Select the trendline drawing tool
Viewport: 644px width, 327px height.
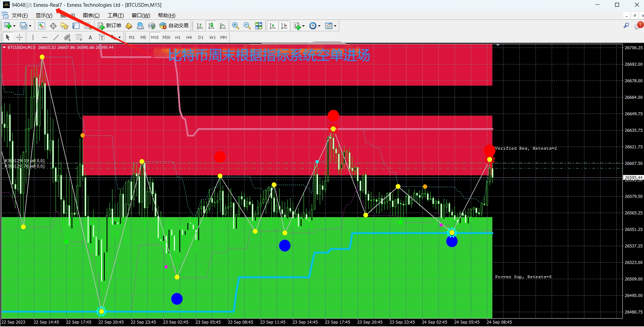(x=56, y=37)
